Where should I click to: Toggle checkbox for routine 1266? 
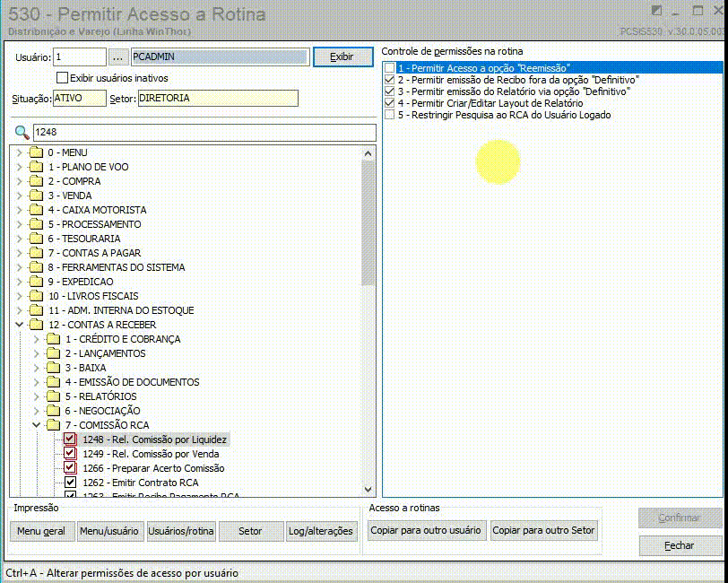pyautogui.click(x=70, y=468)
